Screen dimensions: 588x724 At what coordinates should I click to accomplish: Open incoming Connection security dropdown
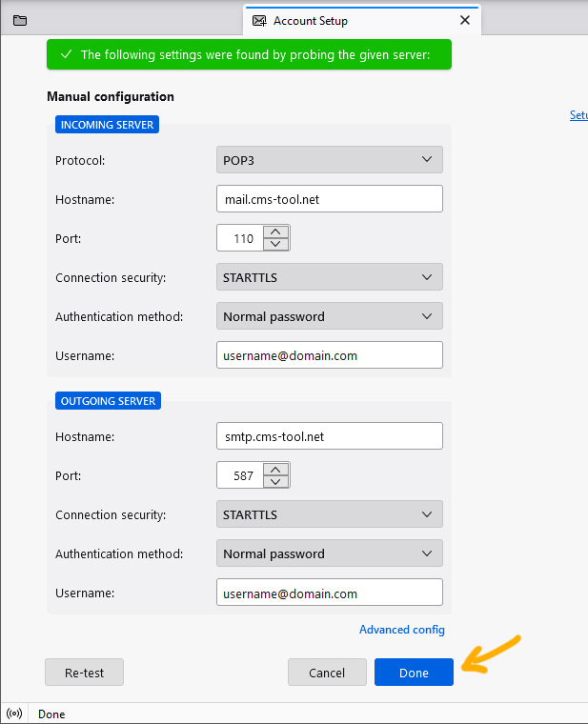pyautogui.click(x=330, y=277)
